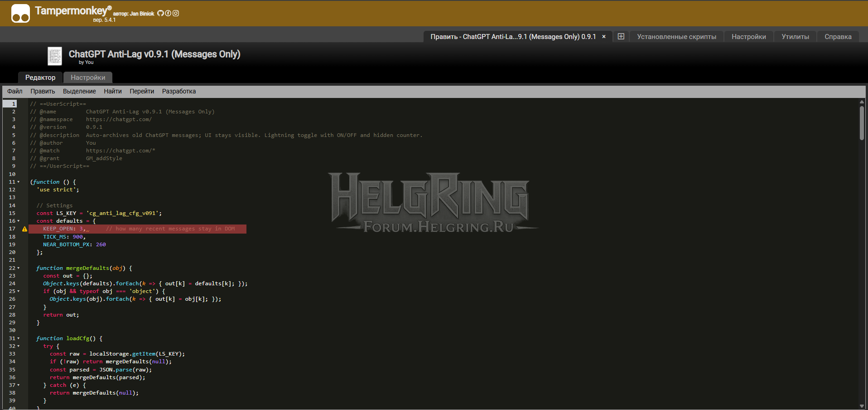Click the 'const parsed = JSON.parse(raw);' line
This screenshot has width=868, height=410.
click(101, 370)
